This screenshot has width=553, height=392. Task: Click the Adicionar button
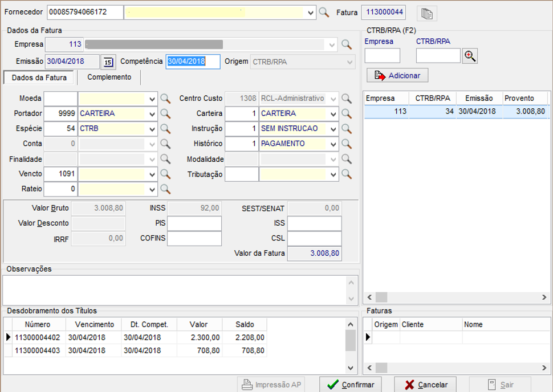[398, 75]
